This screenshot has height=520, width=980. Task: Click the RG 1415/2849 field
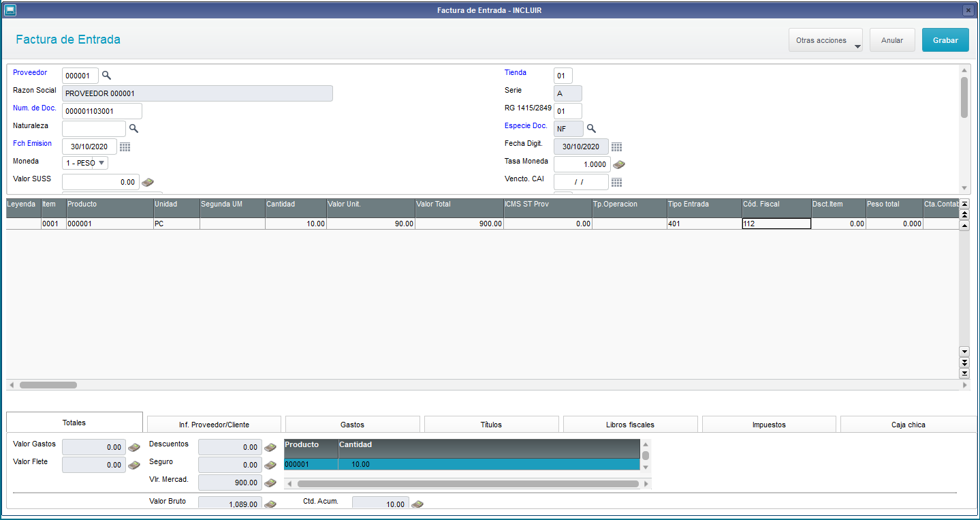(568, 111)
